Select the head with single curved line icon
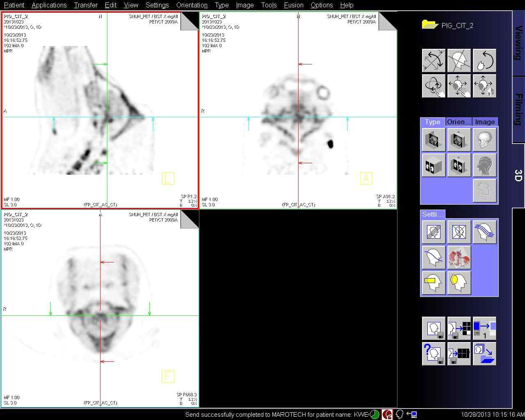 point(434,258)
